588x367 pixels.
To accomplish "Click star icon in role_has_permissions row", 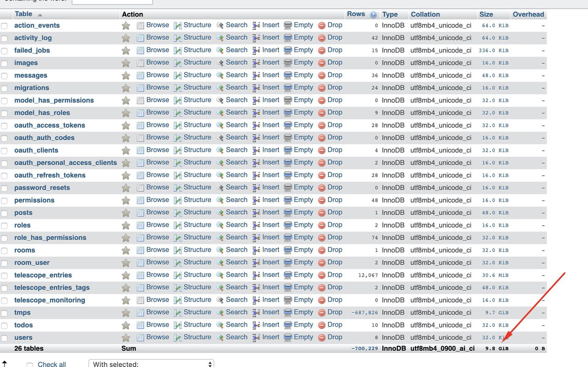I will coord(126,238).
